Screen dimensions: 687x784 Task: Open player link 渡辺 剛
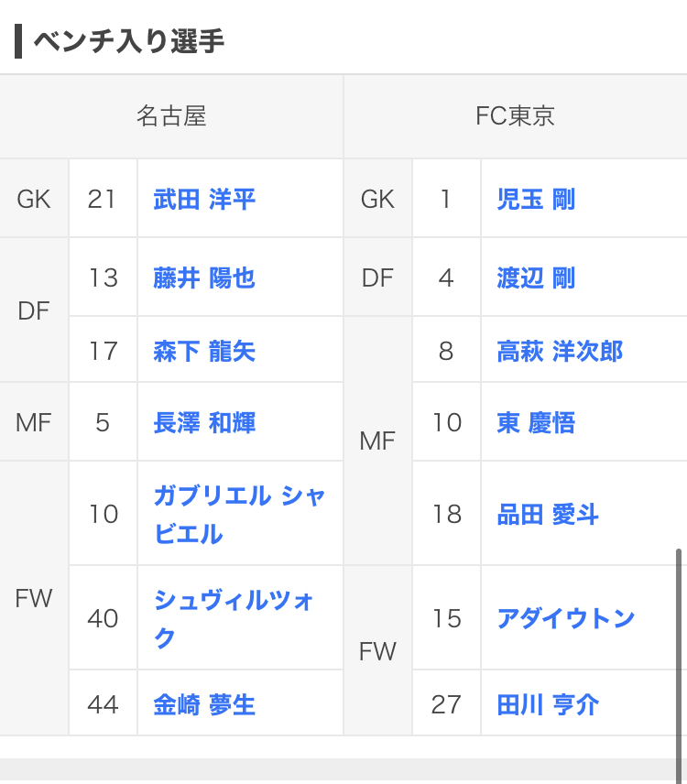tap(536, 278)
